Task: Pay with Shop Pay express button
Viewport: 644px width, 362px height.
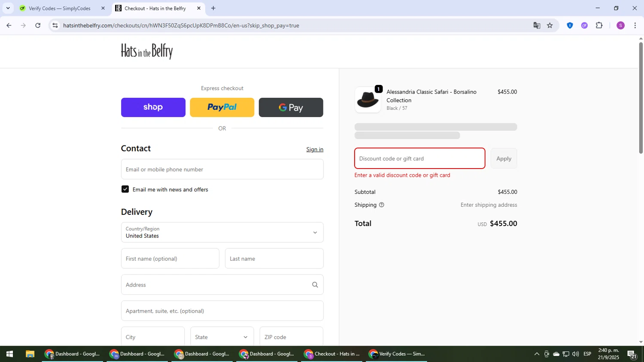Action: click(x=153, y=107)
